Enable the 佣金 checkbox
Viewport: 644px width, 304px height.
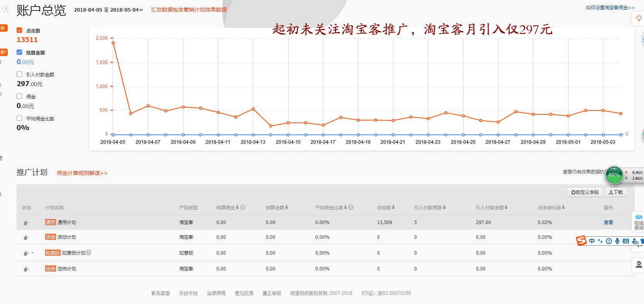pos(19,96)
